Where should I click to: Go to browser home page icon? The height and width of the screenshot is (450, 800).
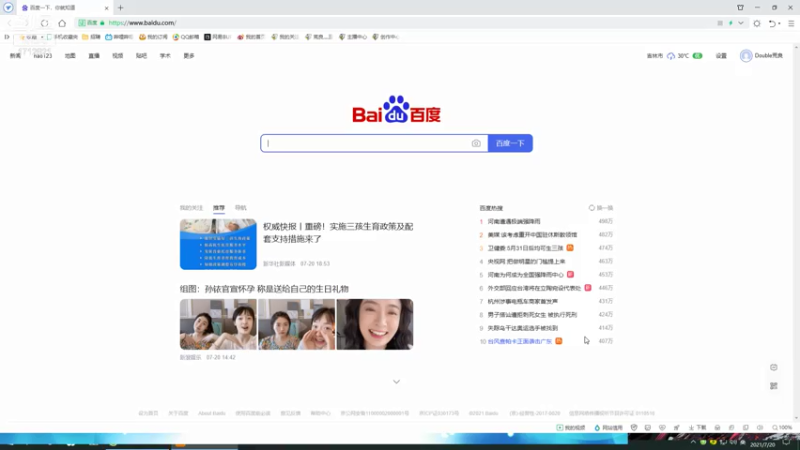click(x=62, y=23)
